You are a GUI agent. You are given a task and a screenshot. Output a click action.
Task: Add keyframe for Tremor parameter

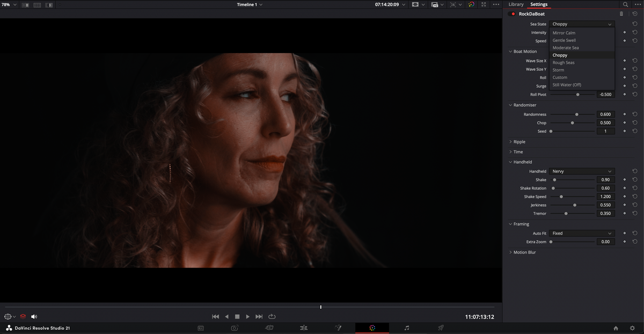point(625,214)
